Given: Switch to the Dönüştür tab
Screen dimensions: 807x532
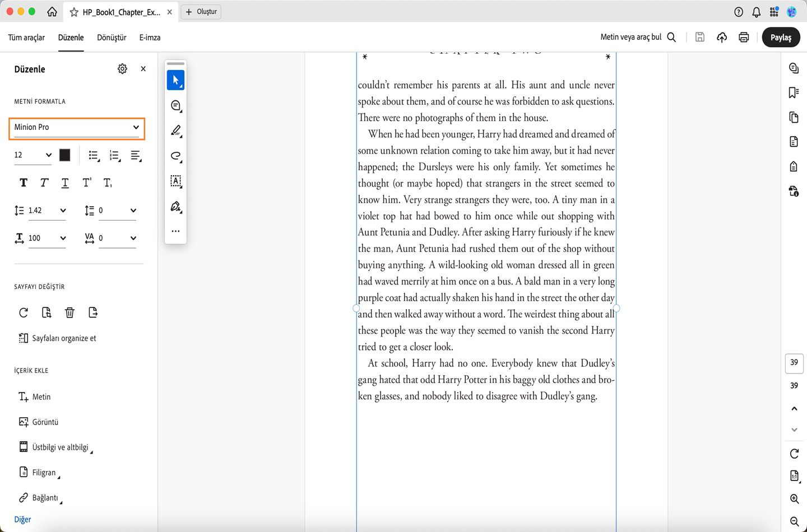Looking at the screenshot, I should (111, 38).
